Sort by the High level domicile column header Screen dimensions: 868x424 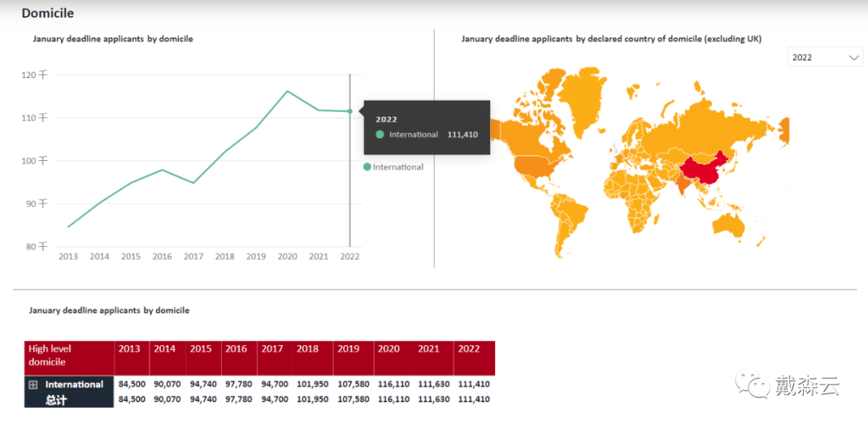[69, 358]
